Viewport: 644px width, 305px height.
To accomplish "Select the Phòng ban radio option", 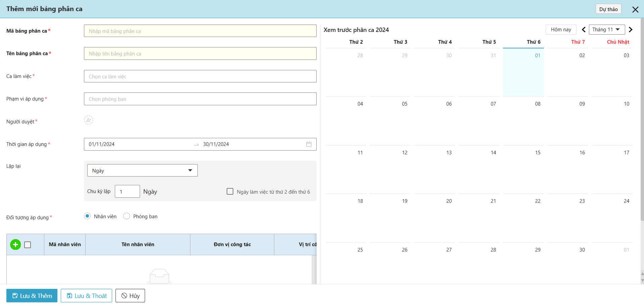I will [127, 216].
